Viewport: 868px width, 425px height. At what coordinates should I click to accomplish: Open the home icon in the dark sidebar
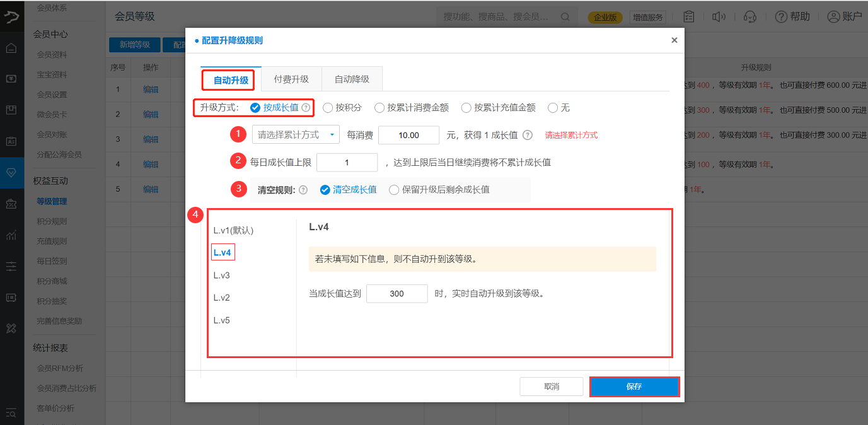tap(11, 48)
